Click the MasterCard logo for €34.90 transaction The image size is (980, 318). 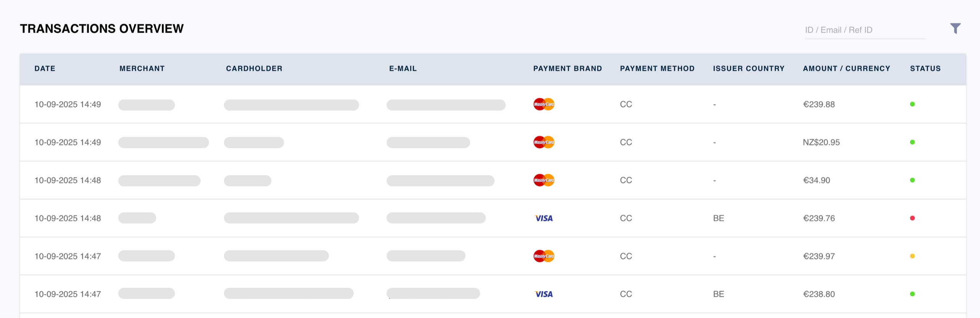click(544, 180)
